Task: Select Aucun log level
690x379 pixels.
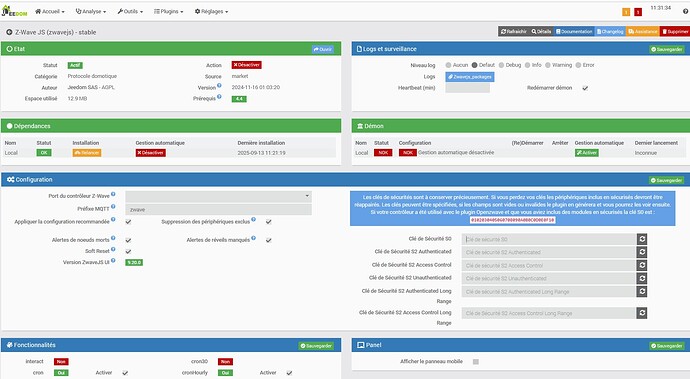Action: (x=448, y=65)
